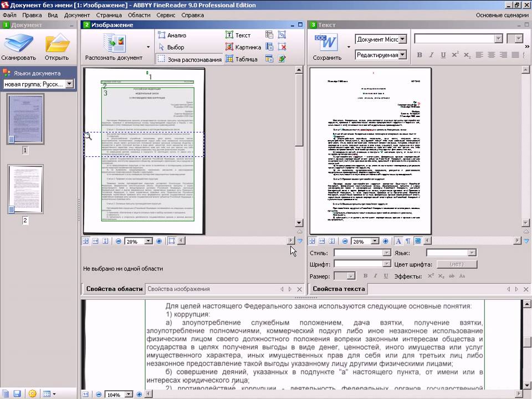Open the Text pane 28% zoom dropdown

click(x=375, y=241)
